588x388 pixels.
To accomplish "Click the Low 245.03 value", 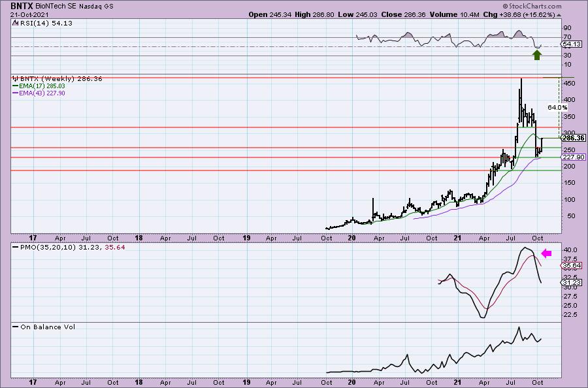I will (358, 14).
